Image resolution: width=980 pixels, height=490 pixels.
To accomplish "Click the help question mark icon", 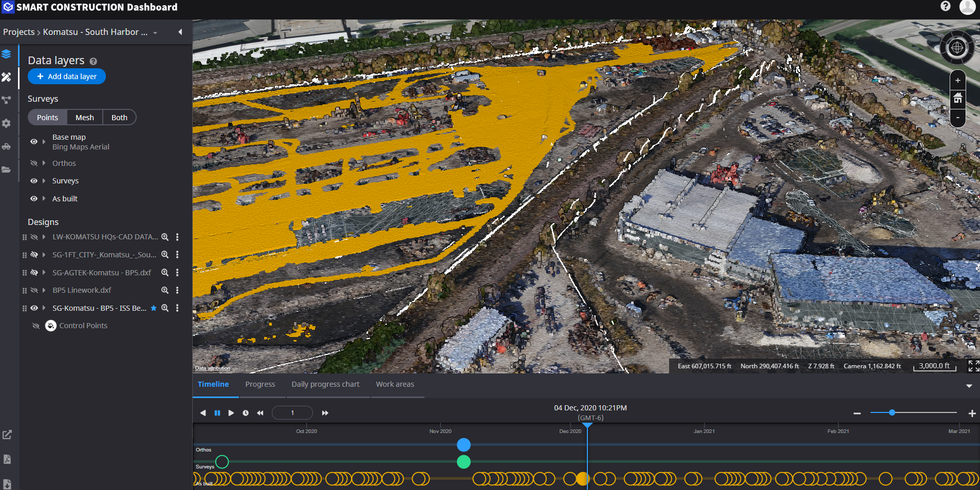I will click(x=946, y=7).
